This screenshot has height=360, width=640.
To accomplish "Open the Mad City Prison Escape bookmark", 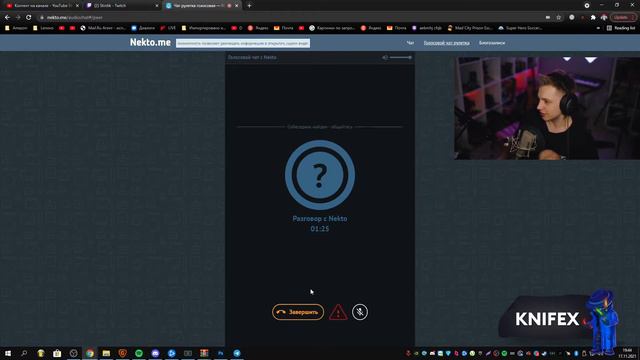I will [470, 28].
